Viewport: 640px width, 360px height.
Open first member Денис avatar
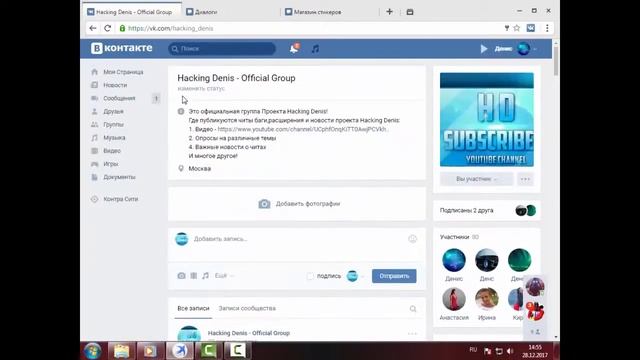click(x=454, y=260)
